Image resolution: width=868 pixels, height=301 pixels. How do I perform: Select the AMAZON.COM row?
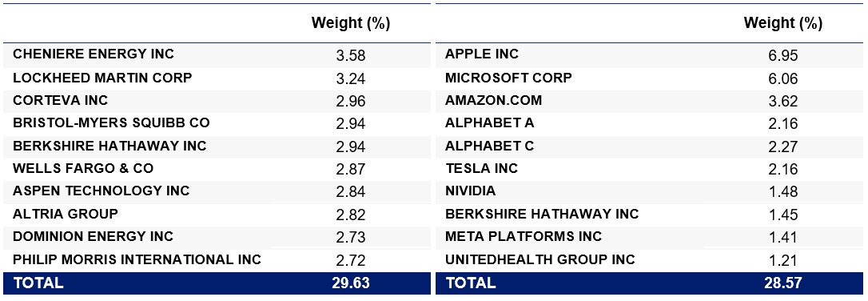coord(649,100)
